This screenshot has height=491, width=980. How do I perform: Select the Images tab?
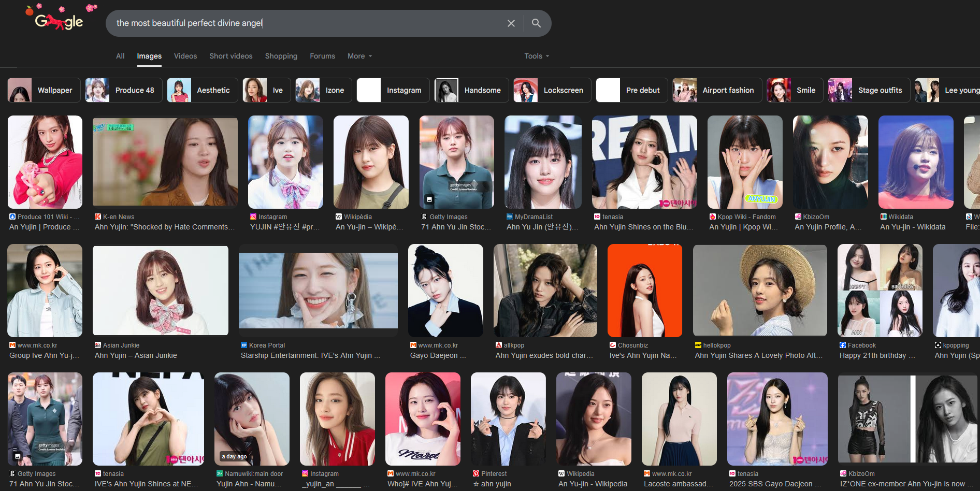tap(149, 56)
